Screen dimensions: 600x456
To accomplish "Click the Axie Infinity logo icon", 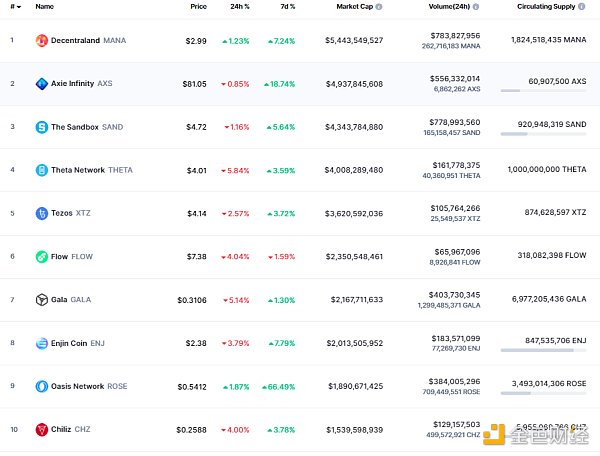I will pos(41,84).
